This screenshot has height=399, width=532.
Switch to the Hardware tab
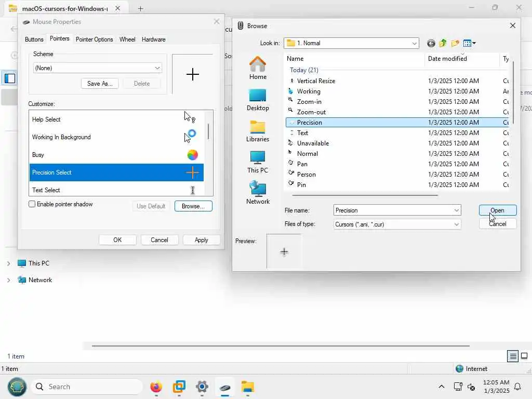click(x=153, y=39)
